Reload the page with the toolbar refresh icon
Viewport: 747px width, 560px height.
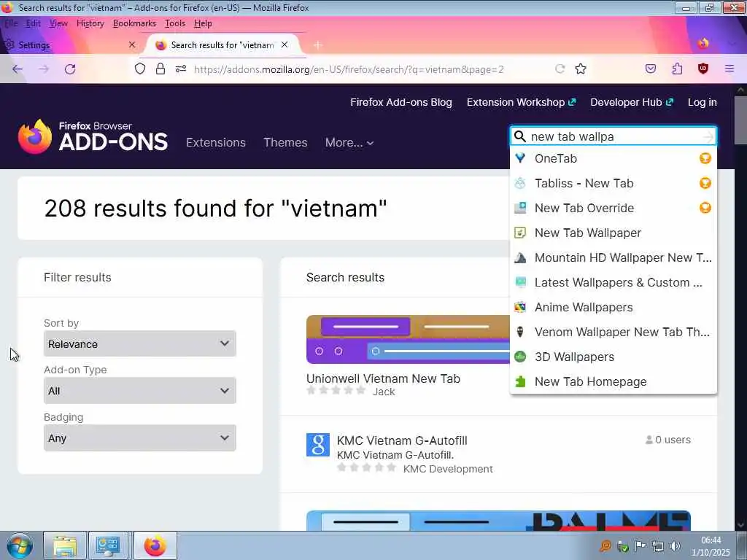[x=70, y=69]
